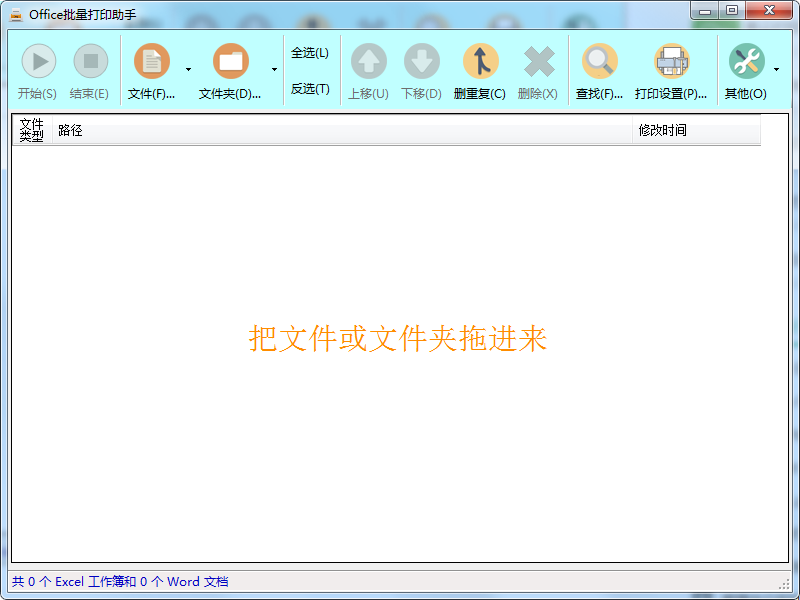The height and width of the screenshot is (600, 800).
Task: Open the dropdown arrow beside 其他
Action: (x=775, y=70)
